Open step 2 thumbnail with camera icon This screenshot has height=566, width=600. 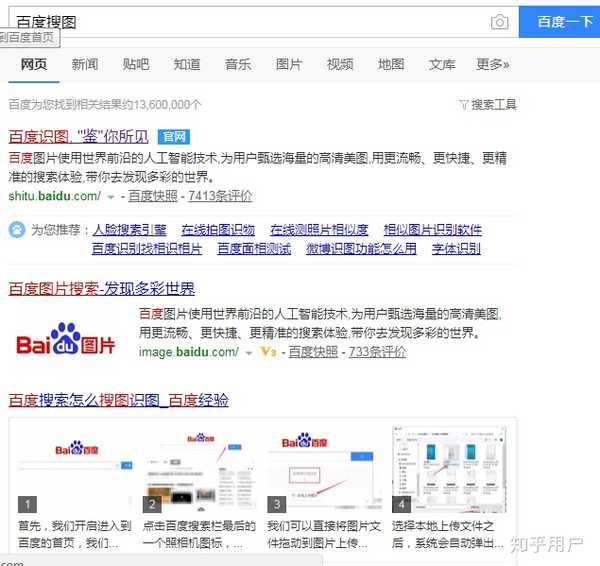(x=199, y=469)
